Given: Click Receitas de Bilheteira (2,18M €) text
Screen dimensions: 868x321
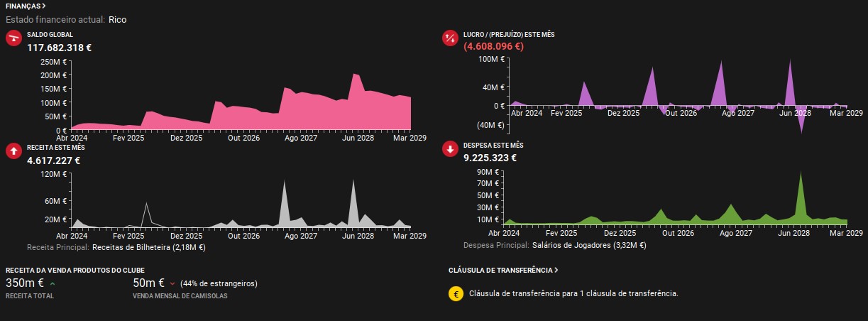Looking at the screenshot, I should click(x=148, y=248).
